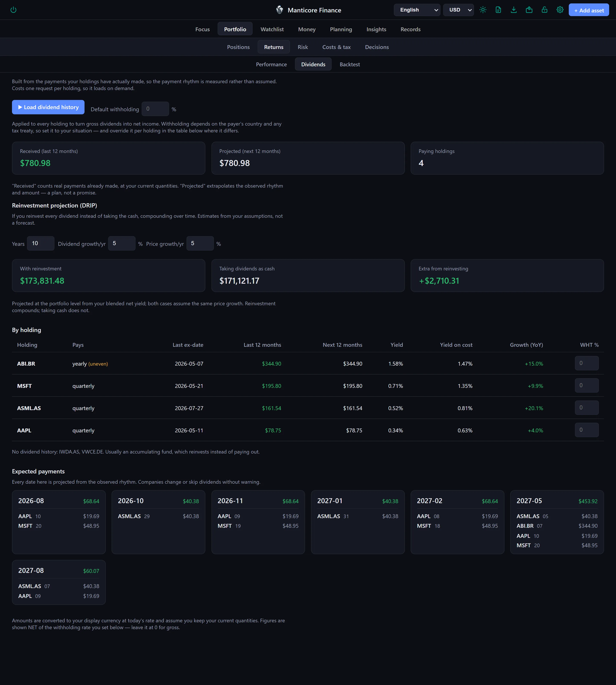Screen dimensions: 616x685
Task: Click the $171,121.17 cash value
Action: point(239,280)
